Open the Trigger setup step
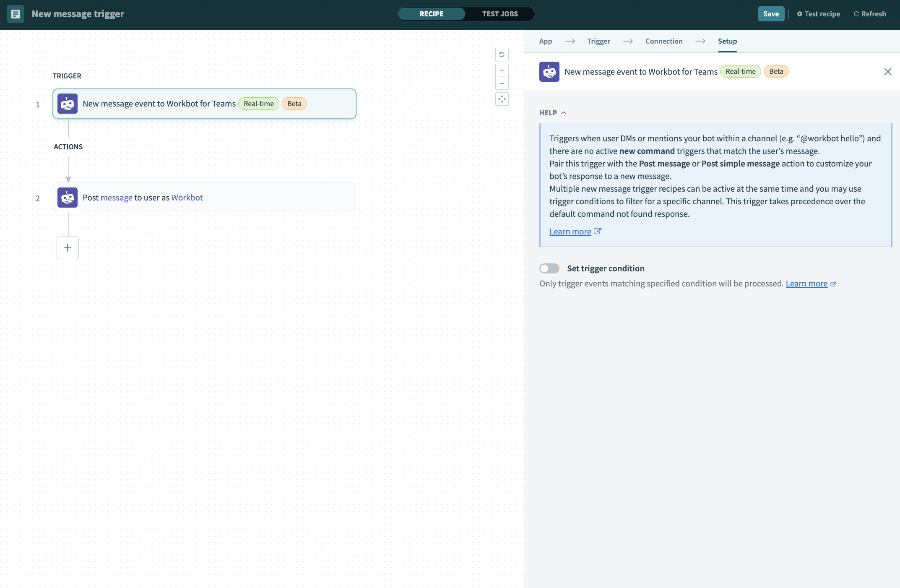The width and height of the screenshot is (900, 588). point(598,41)
